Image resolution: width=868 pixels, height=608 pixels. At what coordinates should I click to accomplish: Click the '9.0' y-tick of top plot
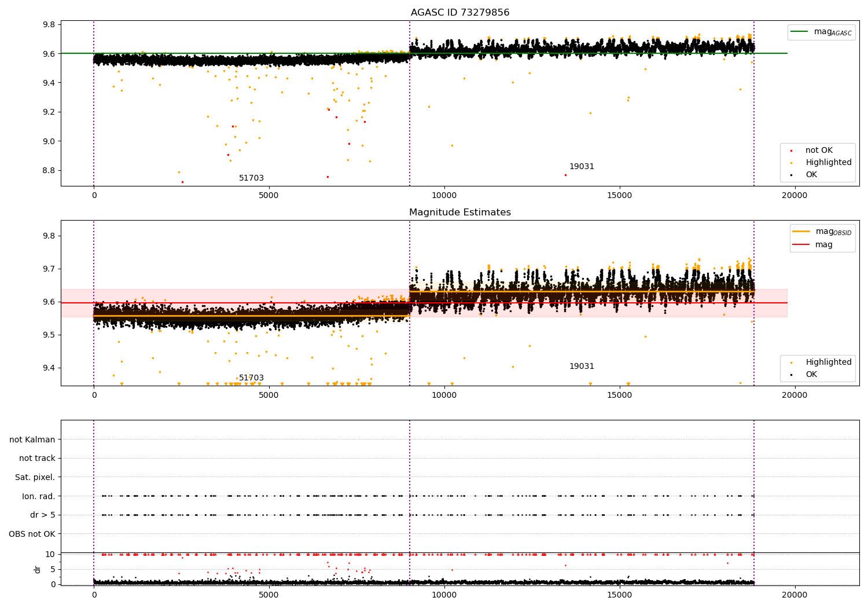point(49,141)
